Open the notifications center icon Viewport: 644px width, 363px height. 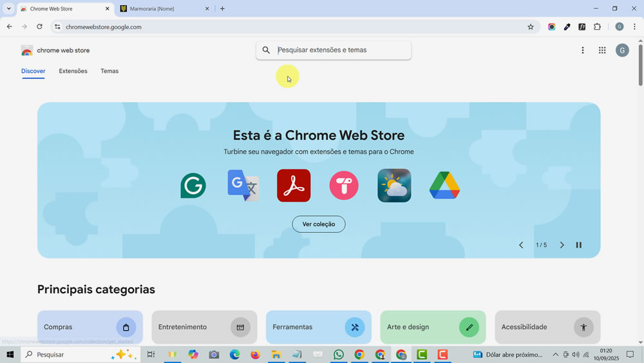(x=630, y=355)
